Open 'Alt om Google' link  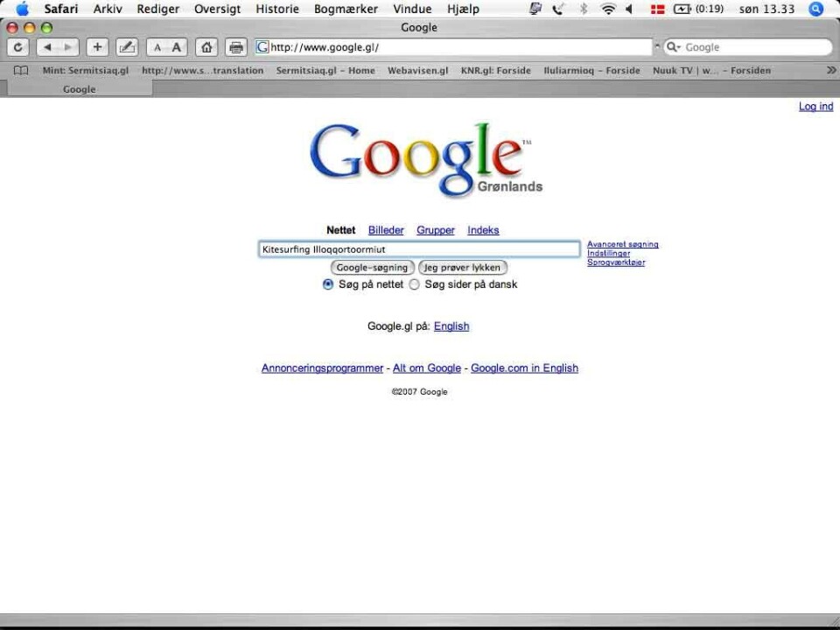point(427,368)
